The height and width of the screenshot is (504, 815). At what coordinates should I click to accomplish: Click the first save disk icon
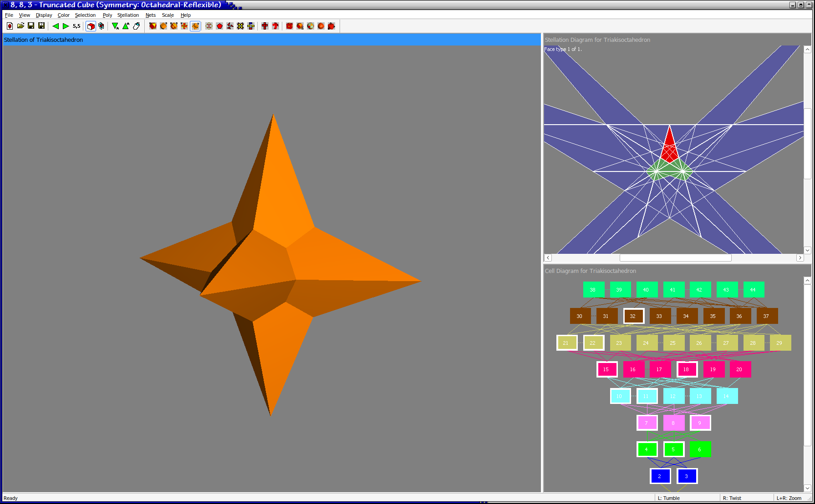[x=31, y=26]
